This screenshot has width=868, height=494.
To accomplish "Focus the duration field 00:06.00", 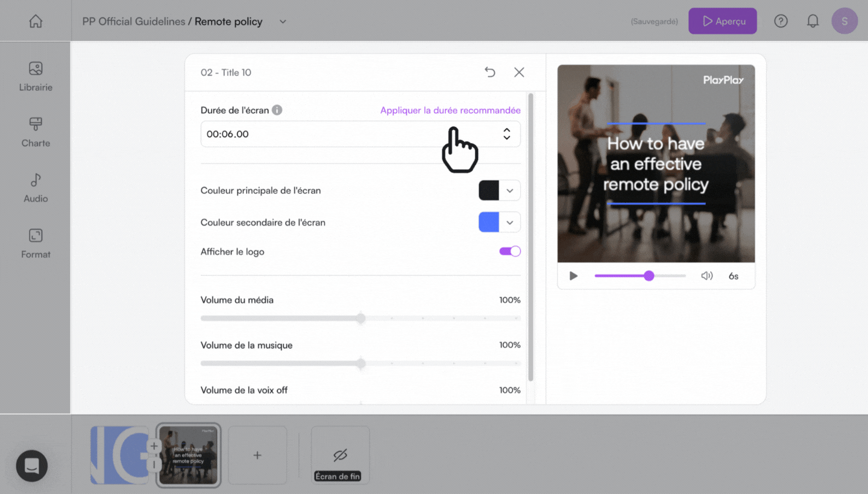I will (360, 134).
